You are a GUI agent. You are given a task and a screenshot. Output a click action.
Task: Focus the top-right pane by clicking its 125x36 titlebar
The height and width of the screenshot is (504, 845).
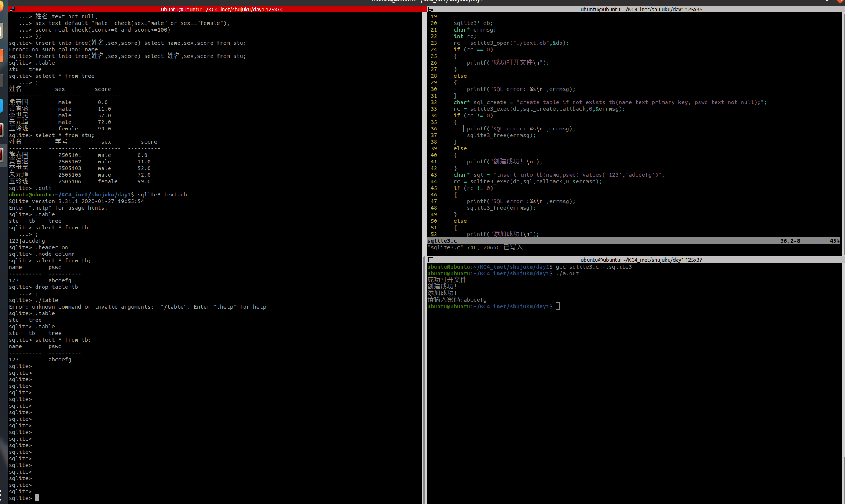click(x=640, y=9)
